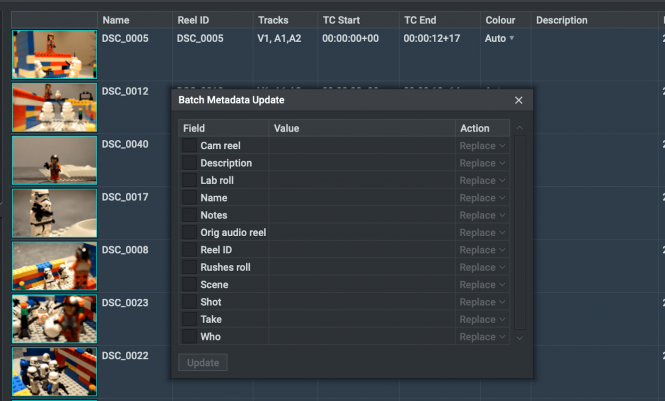Screen dimensions: 665x401
Task: Click the Update button
Action: click(203, 363)
